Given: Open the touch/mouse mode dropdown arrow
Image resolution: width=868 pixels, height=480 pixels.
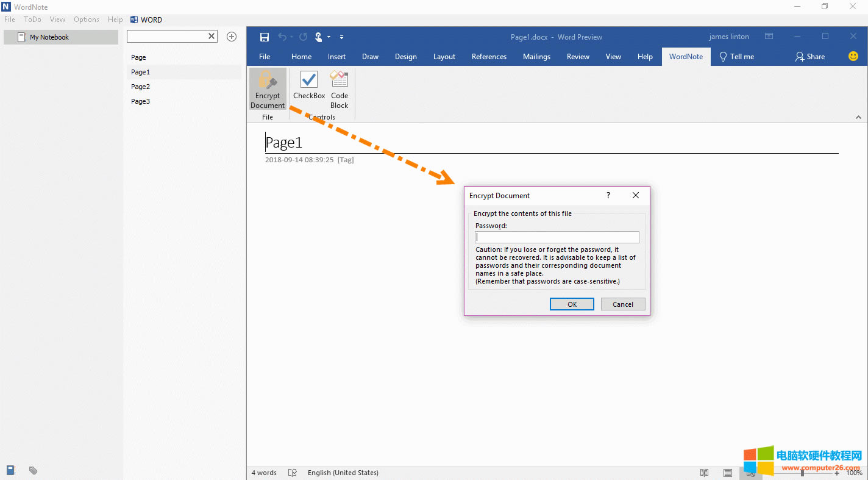Looking at the screenshot, I should click(329, 37).
